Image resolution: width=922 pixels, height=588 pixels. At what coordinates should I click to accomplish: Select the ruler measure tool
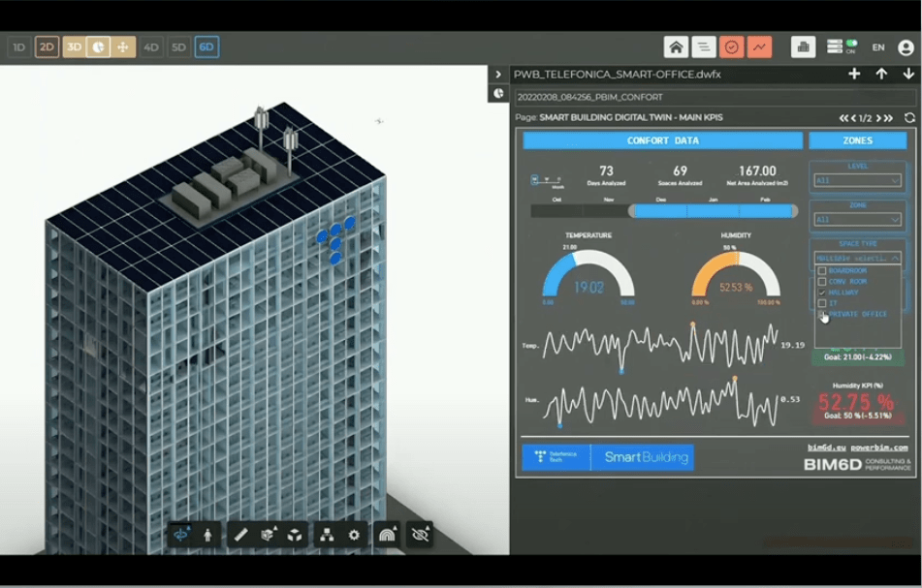pos(240,534)
